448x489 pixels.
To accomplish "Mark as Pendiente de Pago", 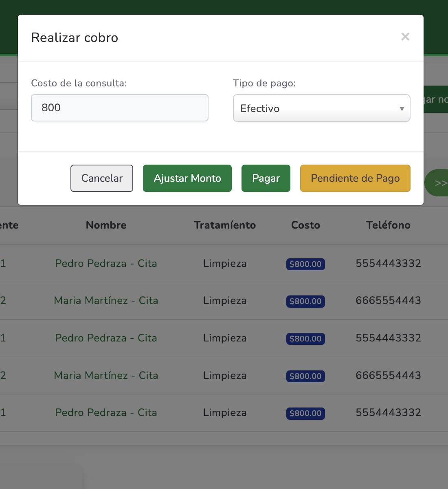I will tap(355, 178).
